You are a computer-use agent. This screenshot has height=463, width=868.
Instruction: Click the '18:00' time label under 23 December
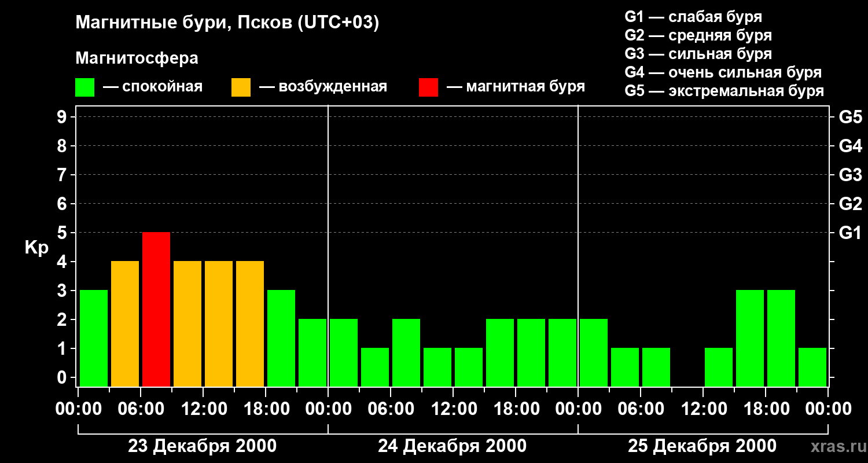[266, 409]
